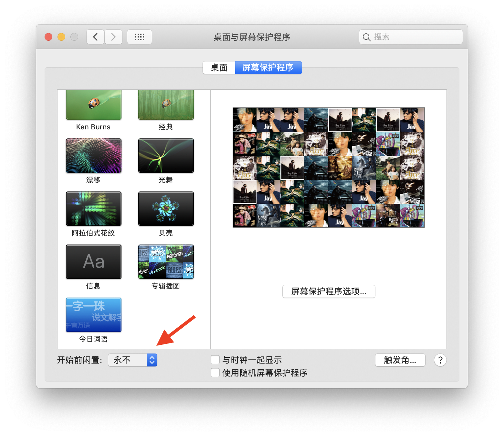Select the 今日词语 screensaver icon

click(93, 315)
